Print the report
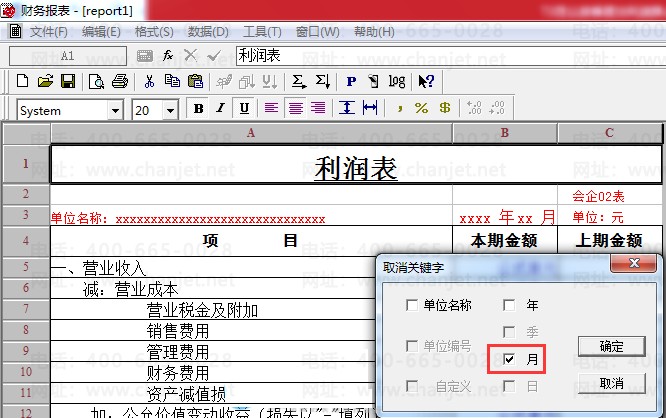 120,81
